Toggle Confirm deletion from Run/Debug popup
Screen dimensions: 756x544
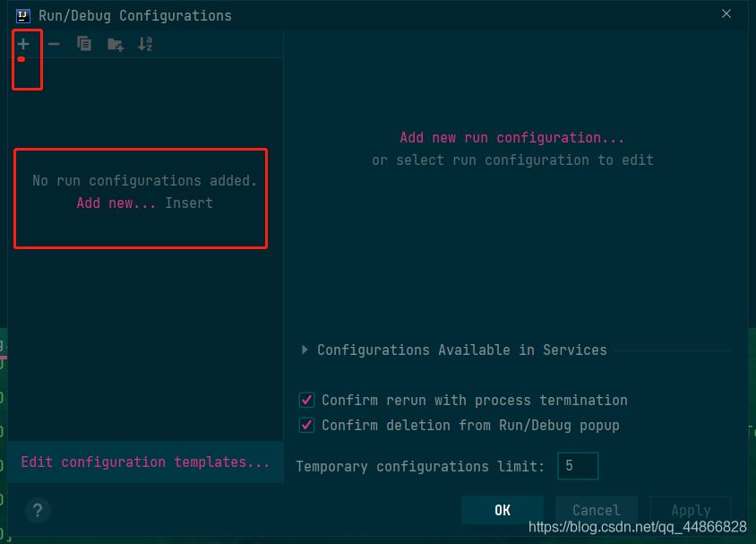click(307, 425)
